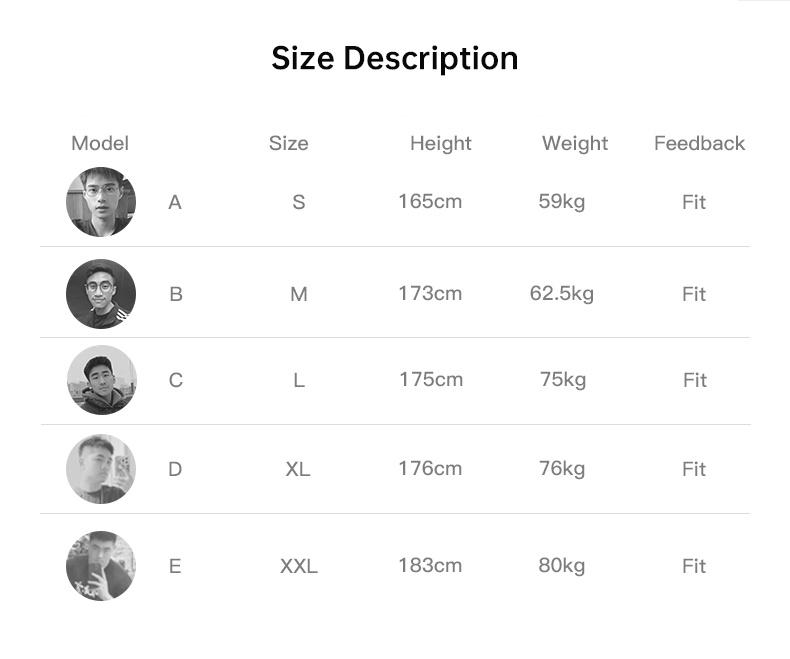Select size M in the table
This screenshot has height=659, width=790.
pyautogui.click(x=299, y=294)
